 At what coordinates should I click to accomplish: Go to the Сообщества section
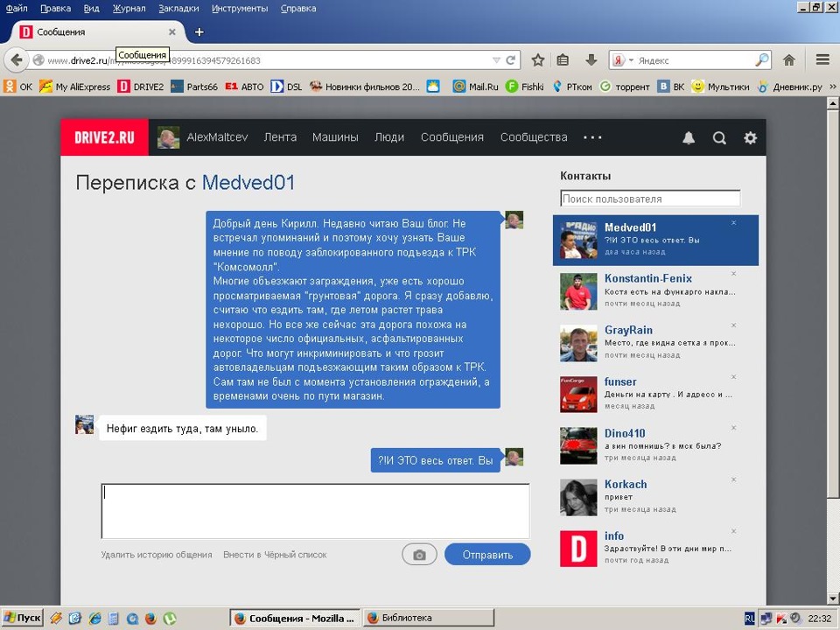tap(534, 137)
